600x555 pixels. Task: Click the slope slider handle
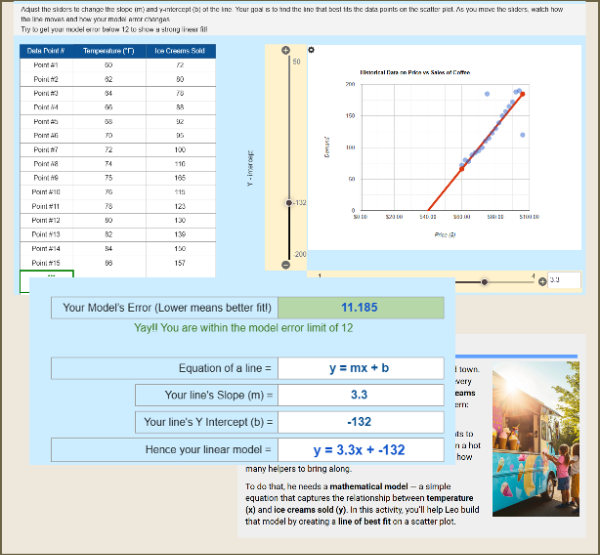point(484,282)
